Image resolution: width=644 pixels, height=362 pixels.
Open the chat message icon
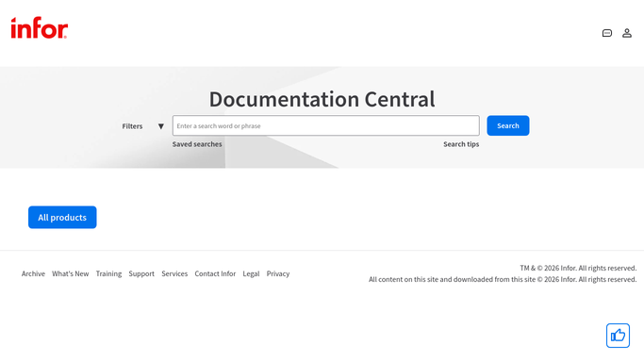[607, 33]
